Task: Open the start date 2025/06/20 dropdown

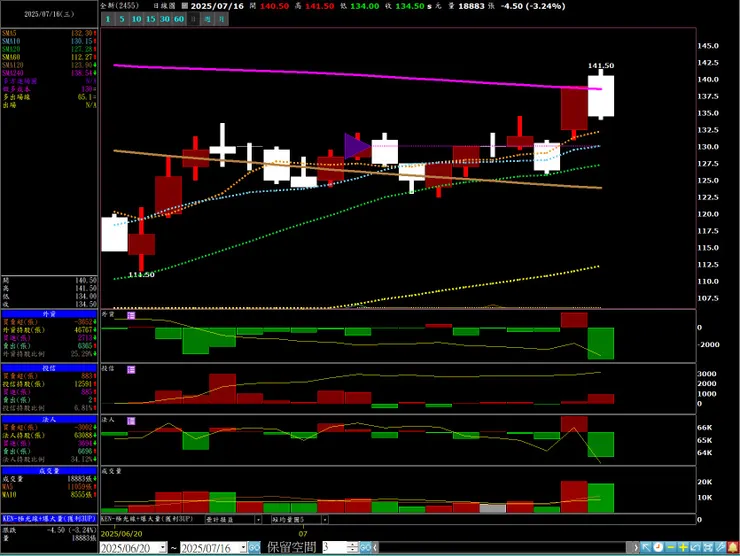Action: tap(163, 548)
